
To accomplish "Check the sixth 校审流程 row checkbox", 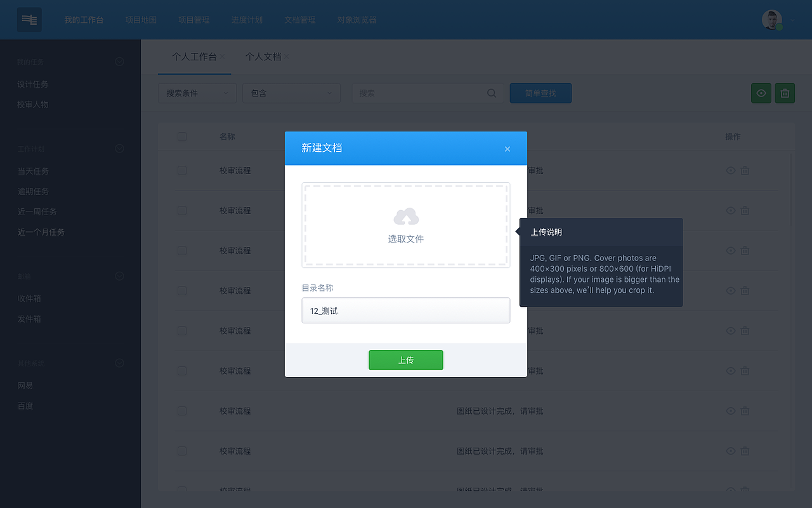I will coord(182,370).
